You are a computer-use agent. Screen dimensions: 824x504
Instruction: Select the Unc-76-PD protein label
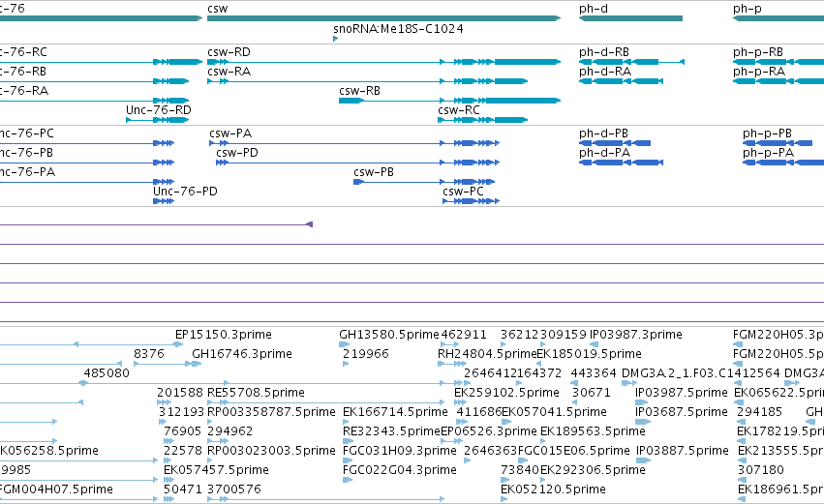tap(185, 192)
